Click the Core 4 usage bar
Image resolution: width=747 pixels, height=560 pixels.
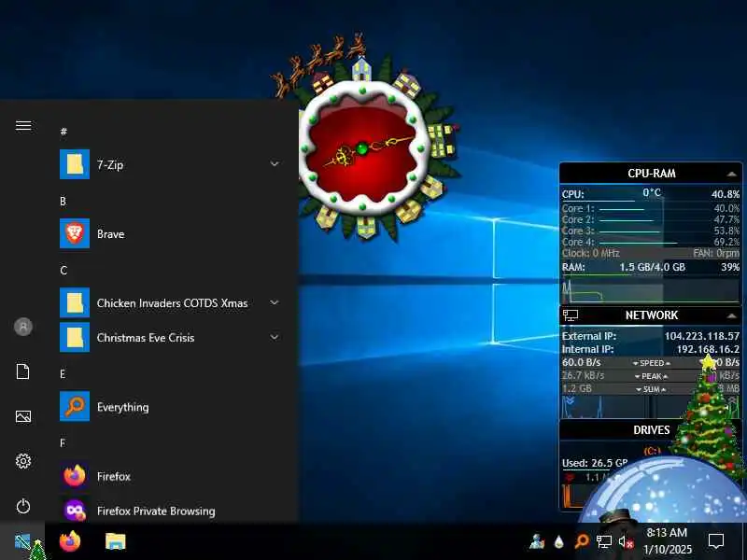point(638,243)
